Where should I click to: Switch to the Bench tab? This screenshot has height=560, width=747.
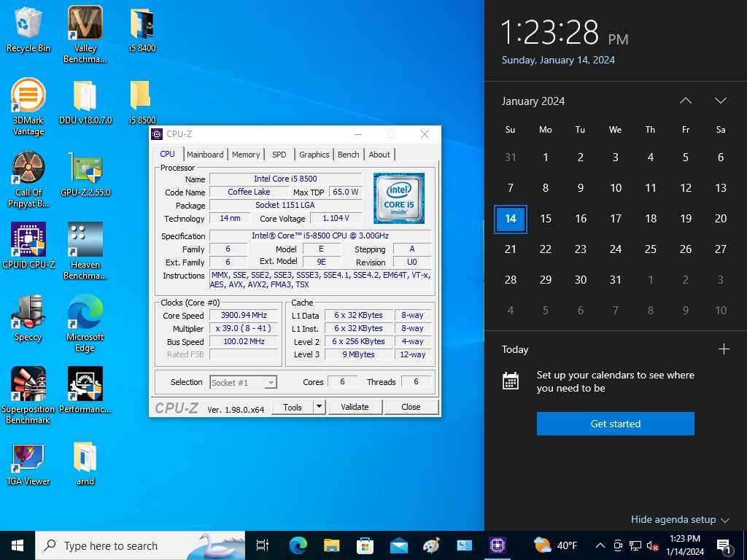pos(348,155)
